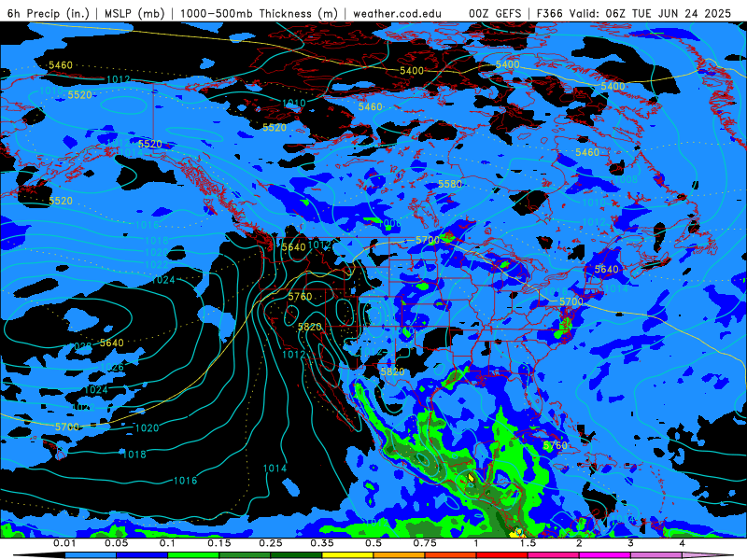Click the 'F366' forecast hour text
Viewport: 747px width, 560px height.
click(550, 13)
